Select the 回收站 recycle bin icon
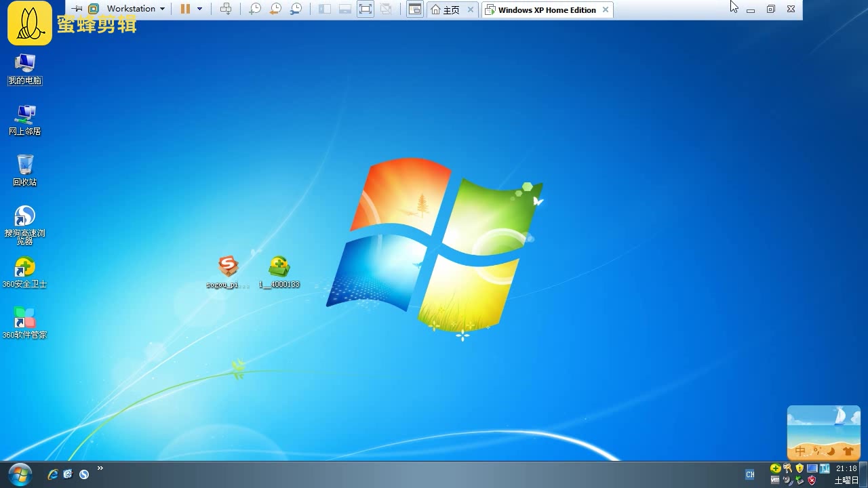 [x=25, y=171]
